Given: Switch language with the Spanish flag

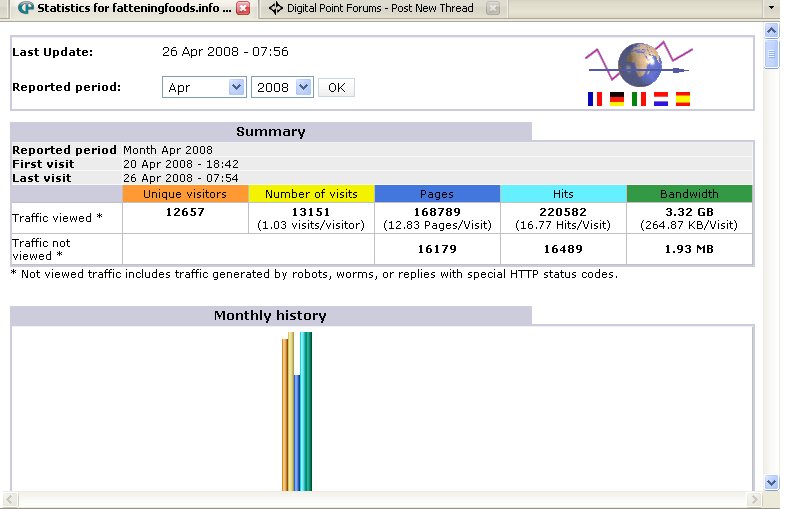Looking at the screenshot, I should [683, 99].
